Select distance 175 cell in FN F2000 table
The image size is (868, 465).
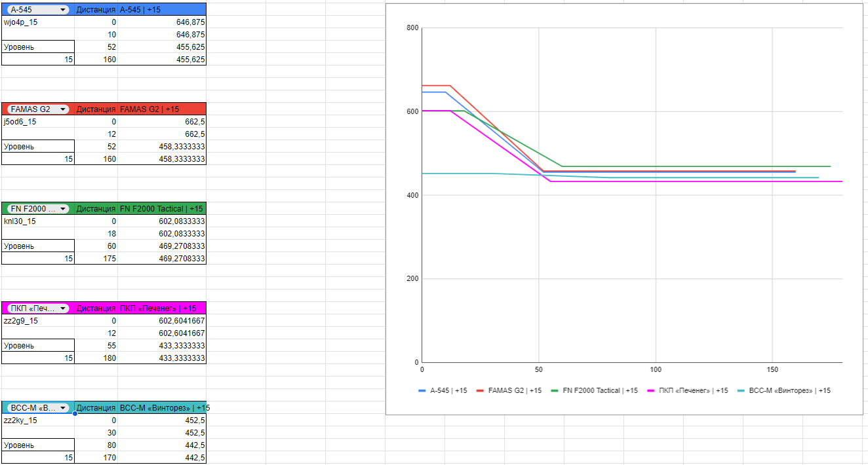(x=96, y=259)
